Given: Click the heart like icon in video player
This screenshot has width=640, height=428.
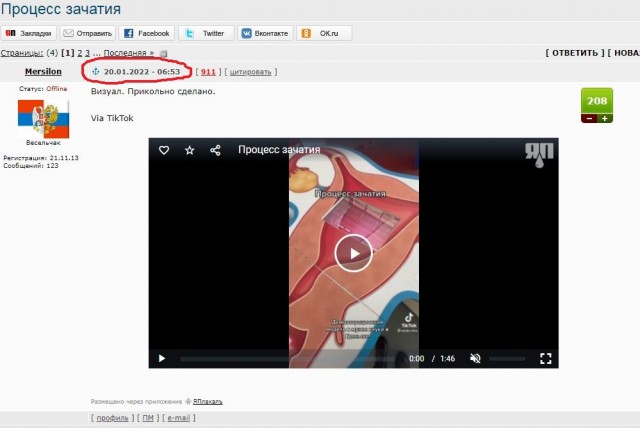Looking at the screenshot, I should click(164, 150).
